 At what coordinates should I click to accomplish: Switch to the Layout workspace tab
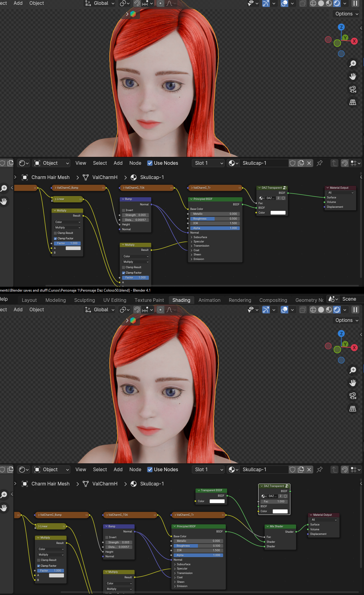[x=29, y=300]
